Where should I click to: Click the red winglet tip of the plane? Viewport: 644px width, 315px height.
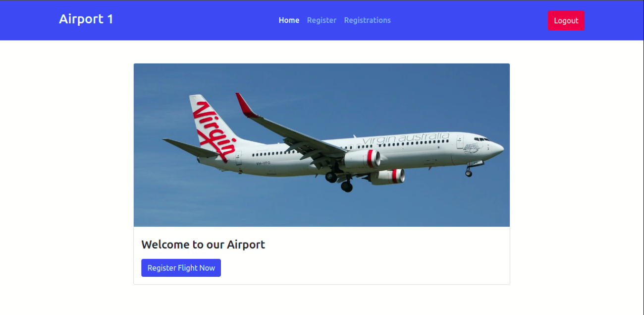click(x=246, y=105)
